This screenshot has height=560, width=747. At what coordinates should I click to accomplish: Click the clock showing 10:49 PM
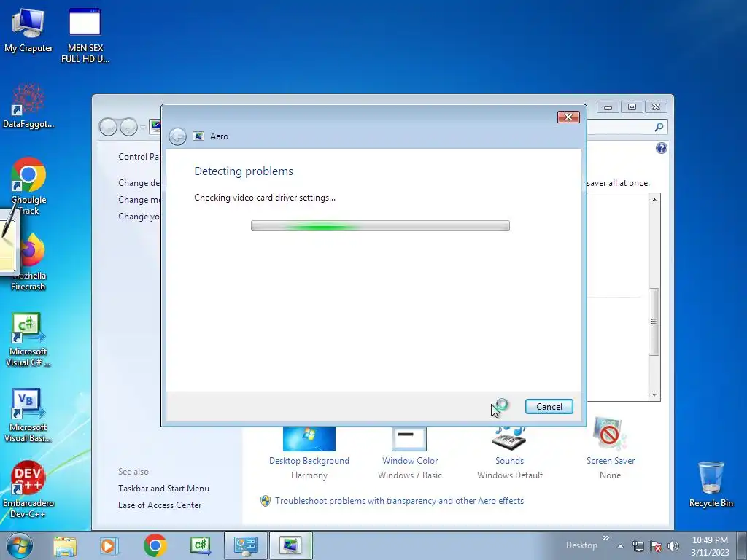pyautogui.click(x=710, y=545)
